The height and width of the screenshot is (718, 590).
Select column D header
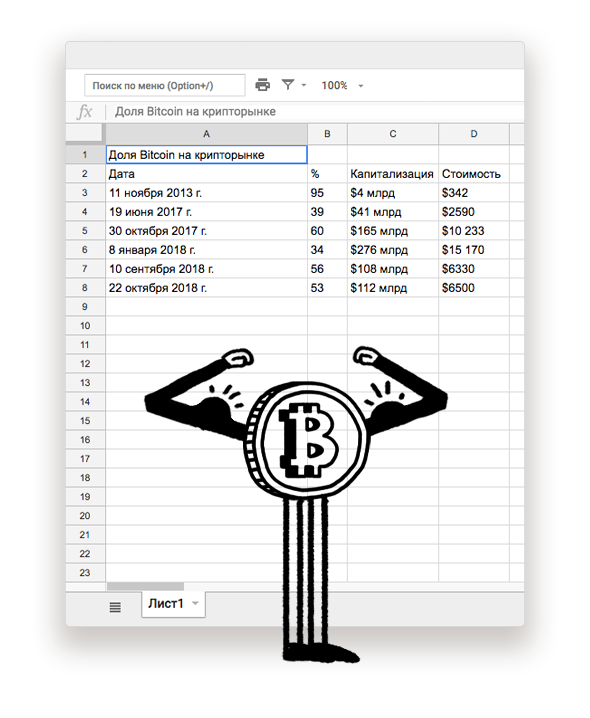pos(474,134)
